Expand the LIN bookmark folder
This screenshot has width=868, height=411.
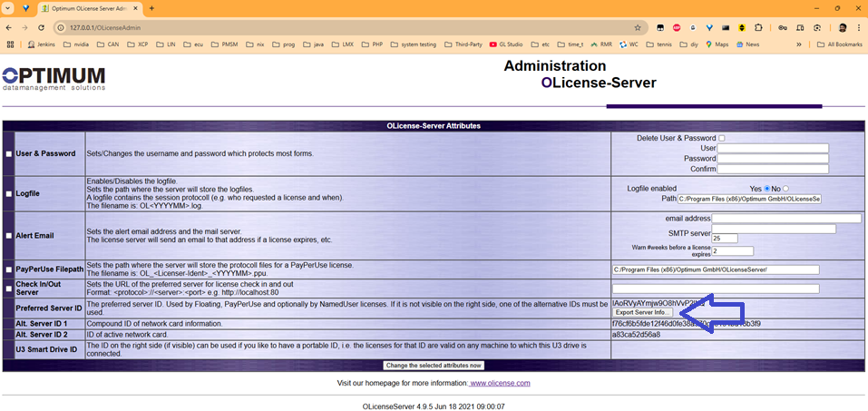pos(166,44)
